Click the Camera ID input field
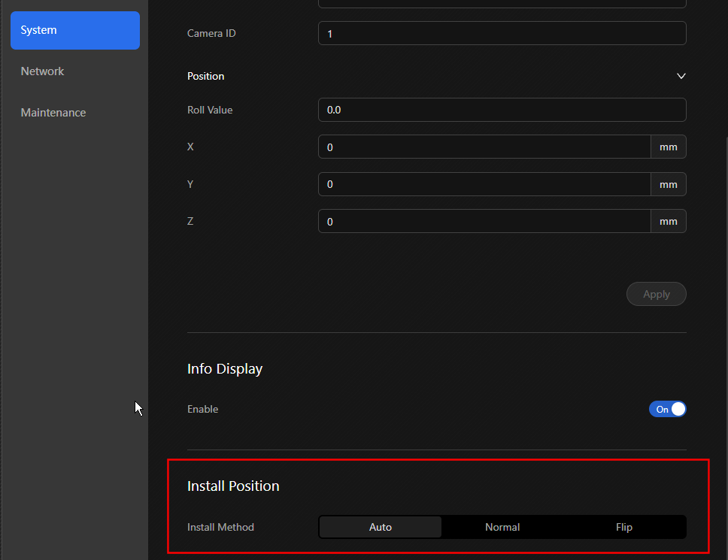This screenshot has width=728, height=560. pyautogui.click(x=502, y=33)
